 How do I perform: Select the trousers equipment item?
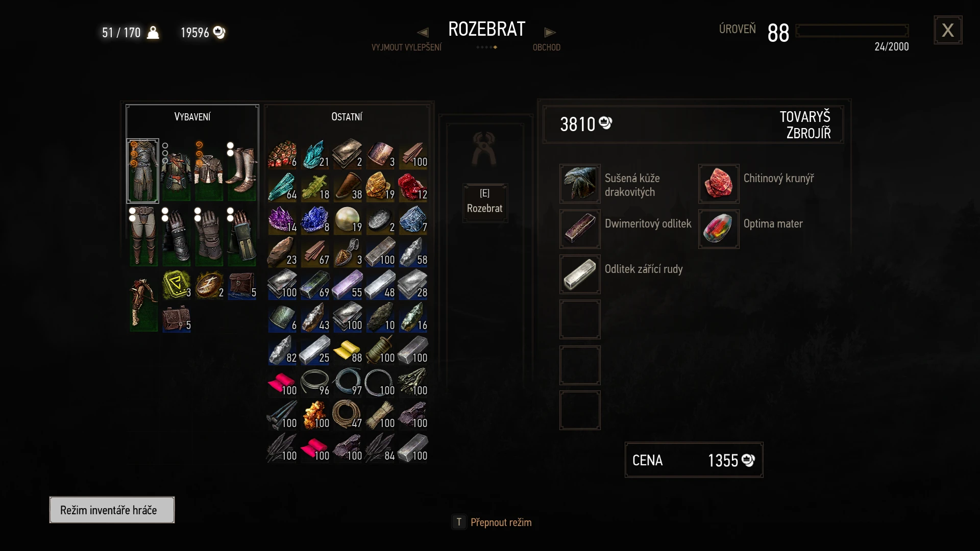[143, 236]
